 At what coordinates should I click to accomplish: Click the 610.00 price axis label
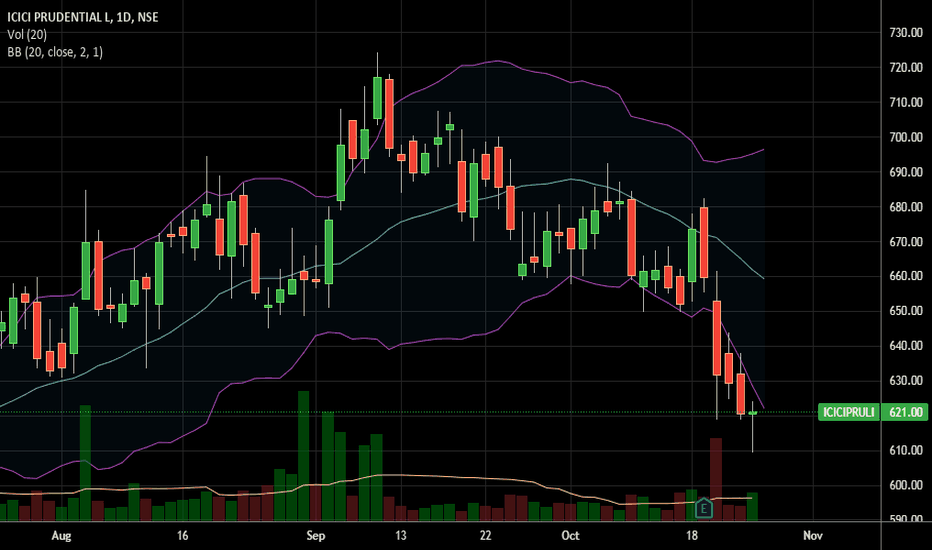905,450
